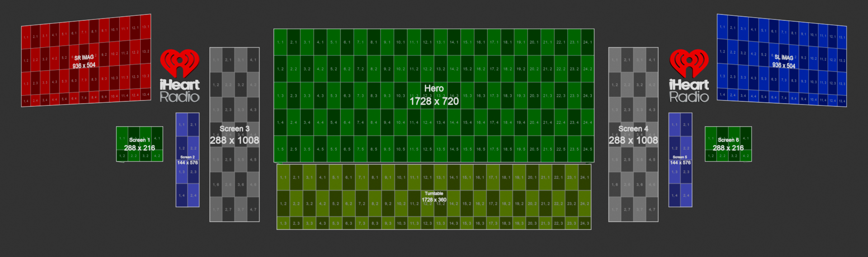The width and height of the screenshot is (868, 257).
Task: Click the right iHeartRadio logo
Action: point(689,76)
